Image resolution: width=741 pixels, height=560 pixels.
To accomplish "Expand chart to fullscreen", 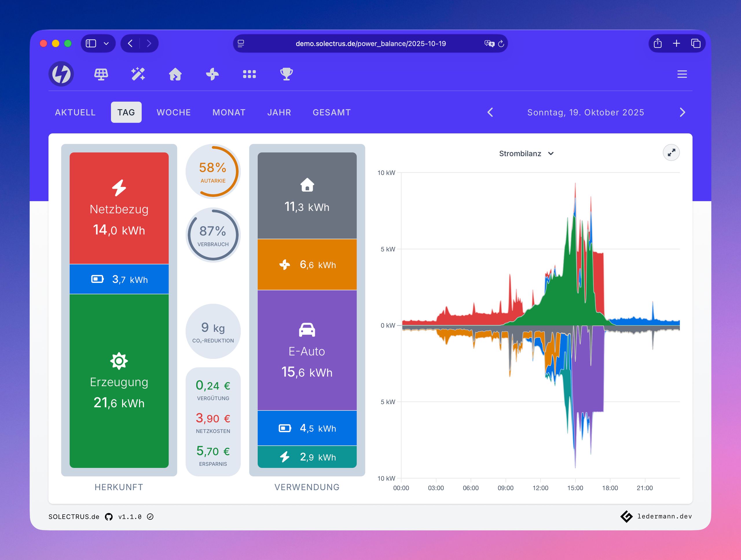I will click(671, 153).
